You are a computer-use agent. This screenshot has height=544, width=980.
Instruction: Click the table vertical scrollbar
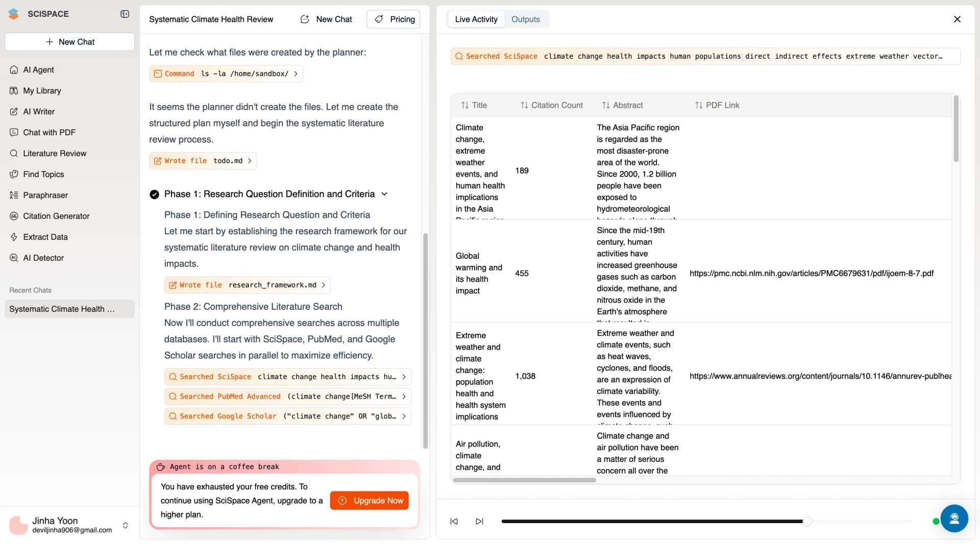click(x=956, y=129)
